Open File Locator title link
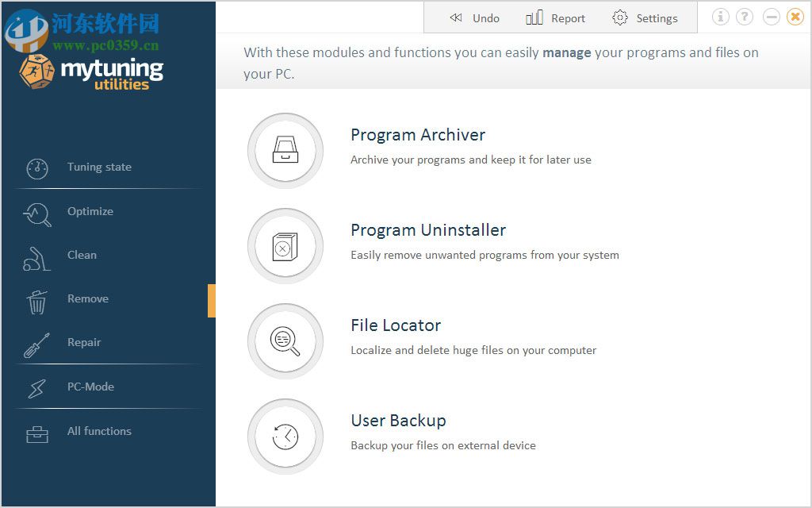The width and height of the screenshot is (812, 508). 396,325
